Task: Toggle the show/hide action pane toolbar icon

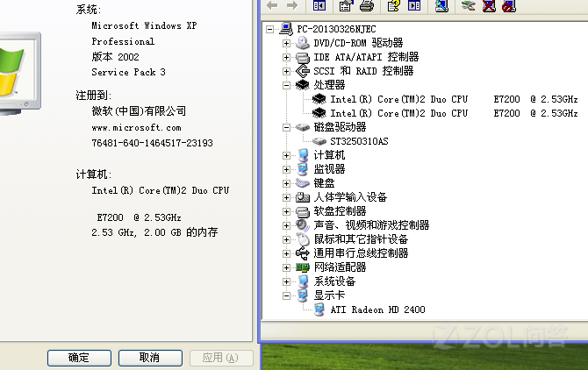Action: 414,5
